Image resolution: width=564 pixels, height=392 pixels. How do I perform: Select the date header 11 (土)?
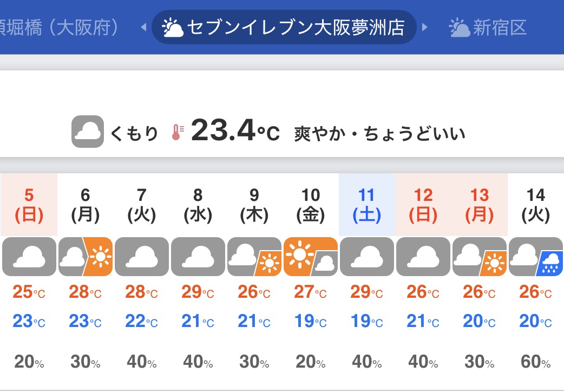[367, 205]
